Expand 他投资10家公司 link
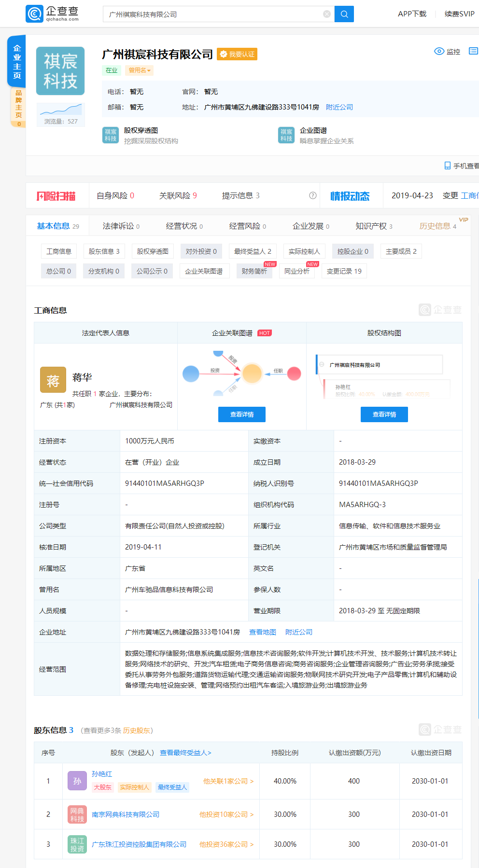Screen dimensions: 479x868 [226, 814]
